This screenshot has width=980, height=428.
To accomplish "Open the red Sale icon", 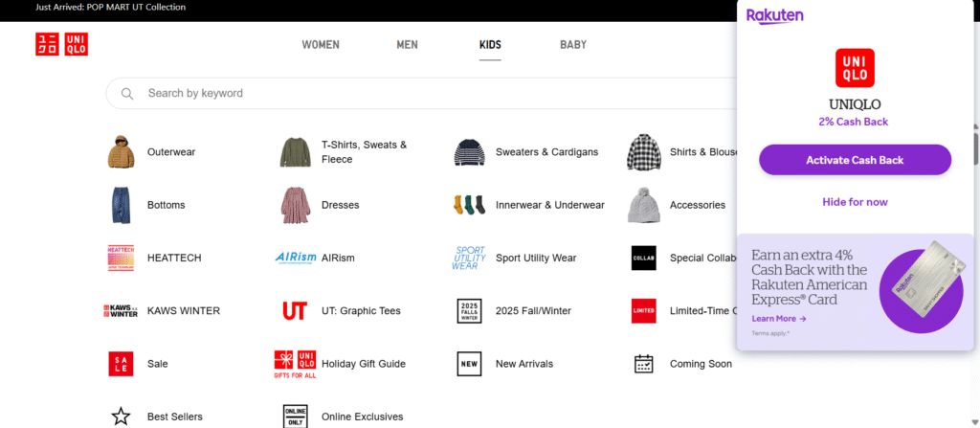I will (121, 364).
